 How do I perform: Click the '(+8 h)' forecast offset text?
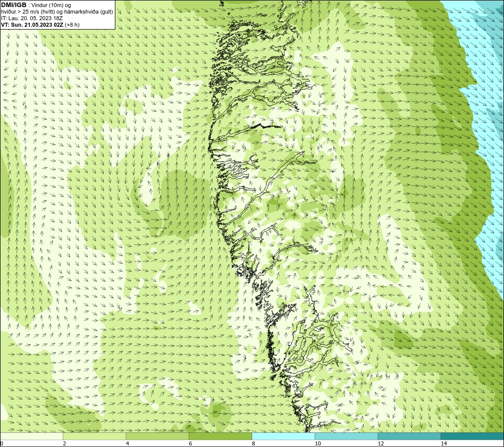[72, 25]
